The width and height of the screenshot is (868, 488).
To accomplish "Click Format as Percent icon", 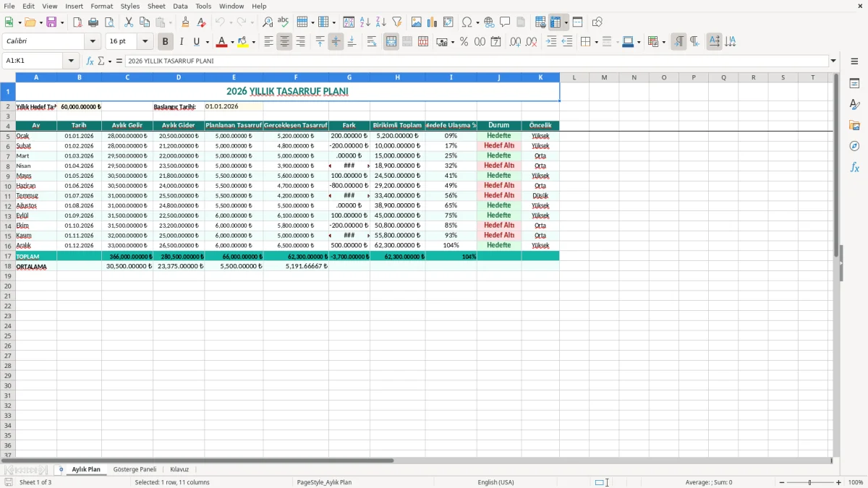I will pos(464,42).
